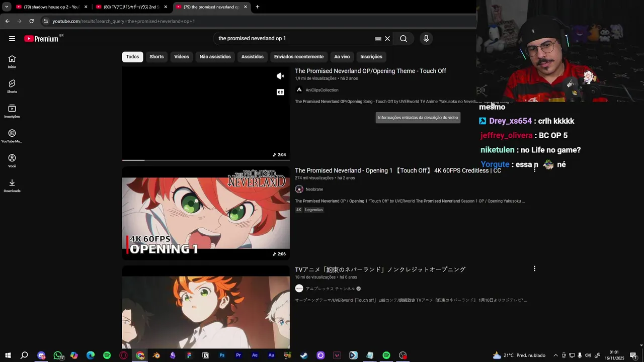Open アニプレックス チャンネル channel link
This screenshot has width=644, height=362.
pyautogui.click(x=330, y=289)
